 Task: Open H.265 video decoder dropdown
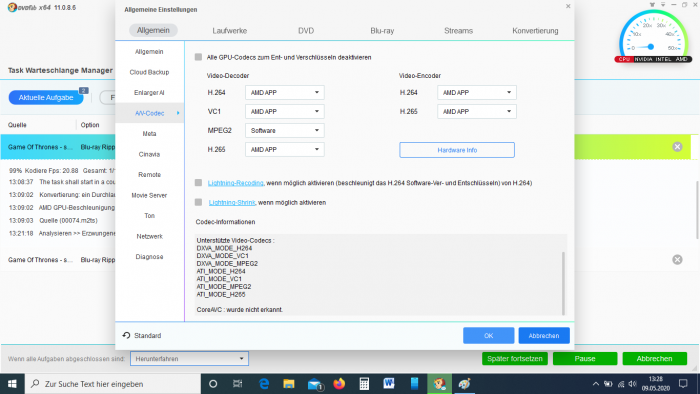(284, 149)
